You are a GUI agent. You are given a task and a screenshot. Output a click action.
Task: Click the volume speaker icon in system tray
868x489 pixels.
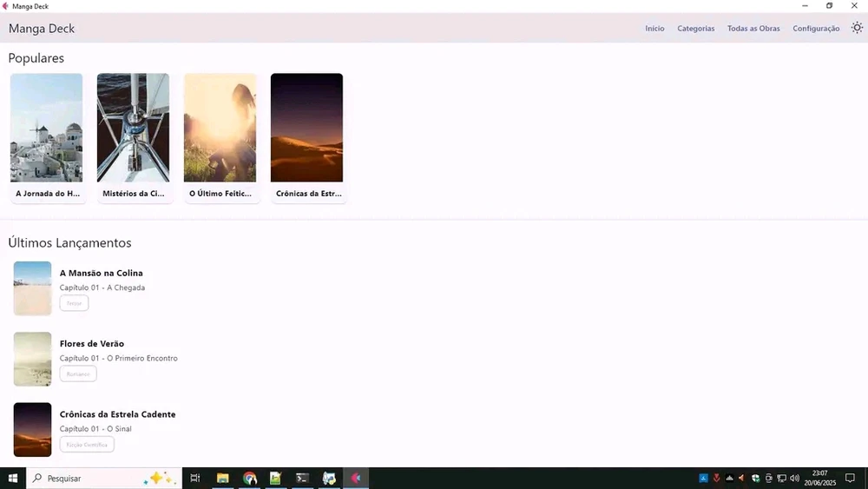point(794,478)
